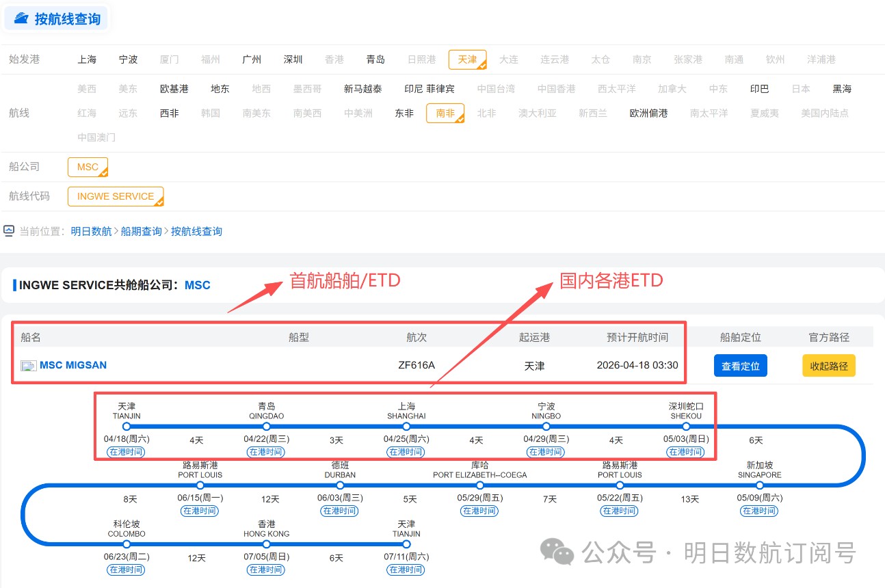Click the ship icon beside 按航线查询
The width and height of the screenshot is (885, 588).
click(x=21, y=19)
